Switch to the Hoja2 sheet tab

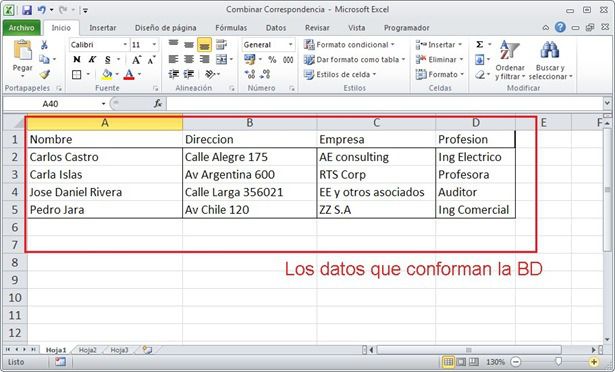coord(87,350)
